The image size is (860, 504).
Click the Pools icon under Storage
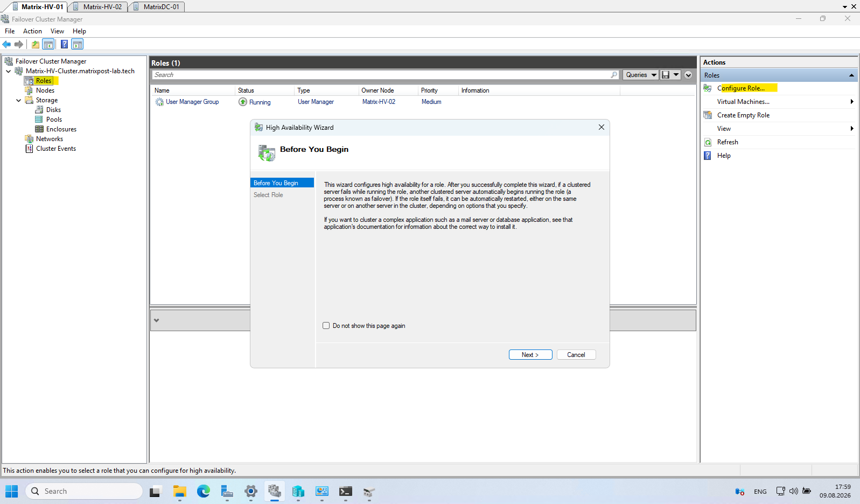pyautogui.click(x=39, y=120)
